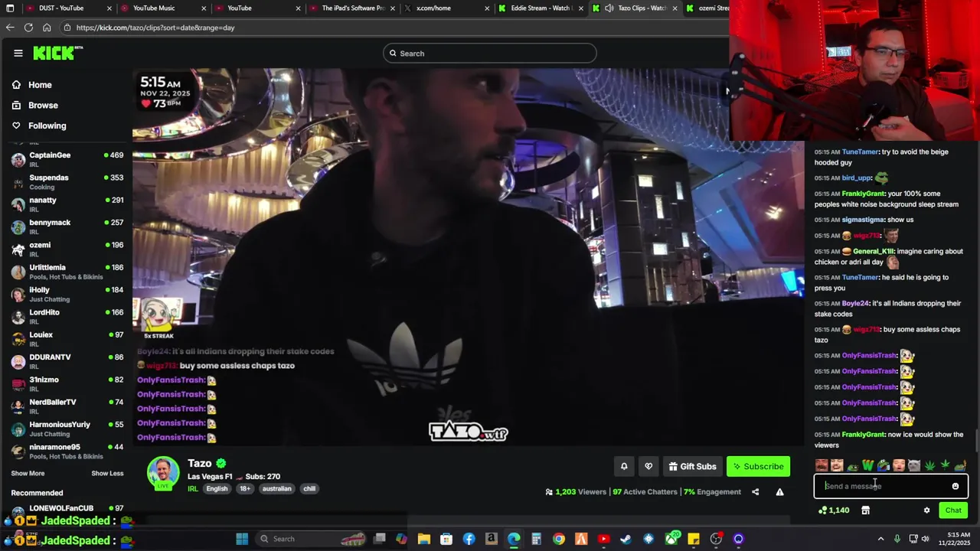Screen dimensions: 980x551
Task: Open chat settings gear icon
Action: click(926, 510)
